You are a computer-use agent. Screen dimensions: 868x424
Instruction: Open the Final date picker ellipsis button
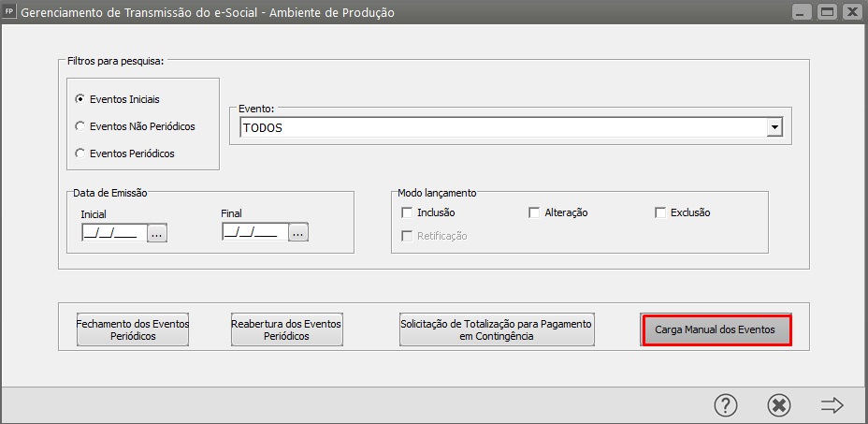[x=297, y=233]
